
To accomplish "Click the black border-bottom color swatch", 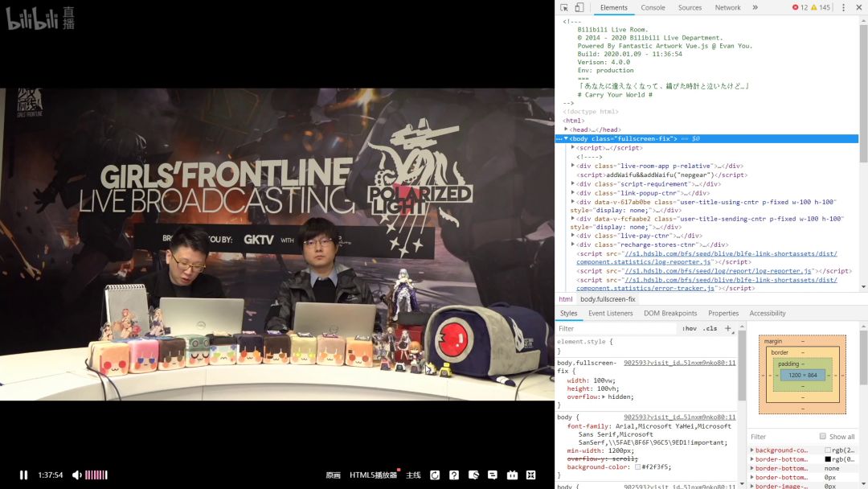I will click(x=828, y=459).
